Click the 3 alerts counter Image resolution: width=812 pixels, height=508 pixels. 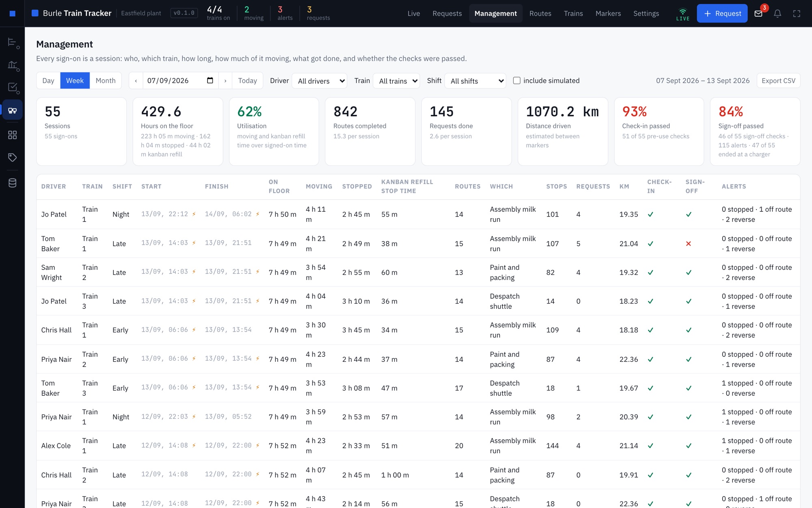coord(285,13)
